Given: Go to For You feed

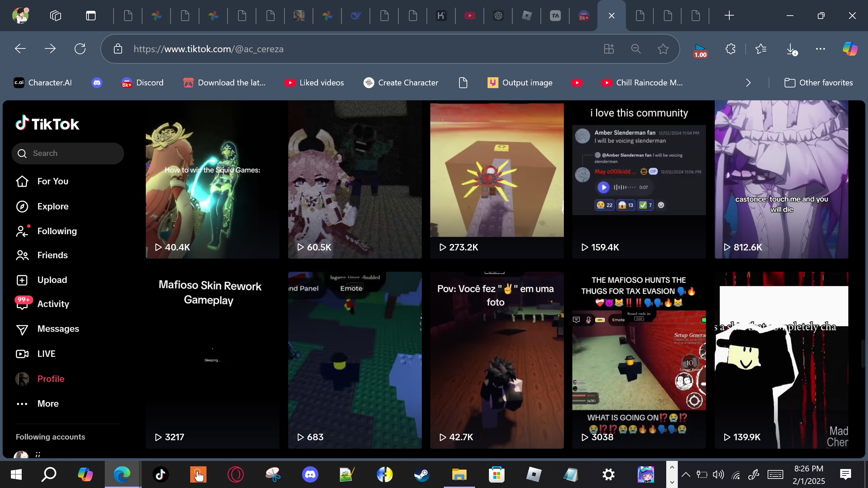Looking at the screenshot, I should point(53,181).
